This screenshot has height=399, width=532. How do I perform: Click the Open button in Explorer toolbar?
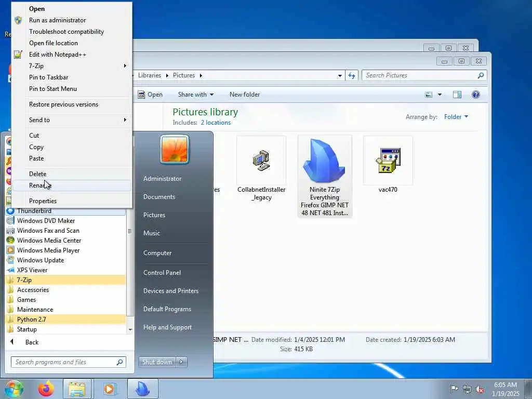(150, 95)
